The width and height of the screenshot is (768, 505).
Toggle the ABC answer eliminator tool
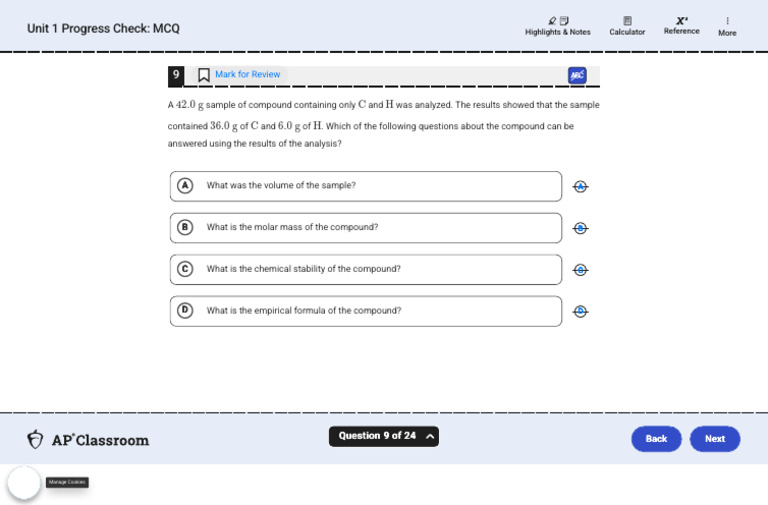(x=577, y=75)
